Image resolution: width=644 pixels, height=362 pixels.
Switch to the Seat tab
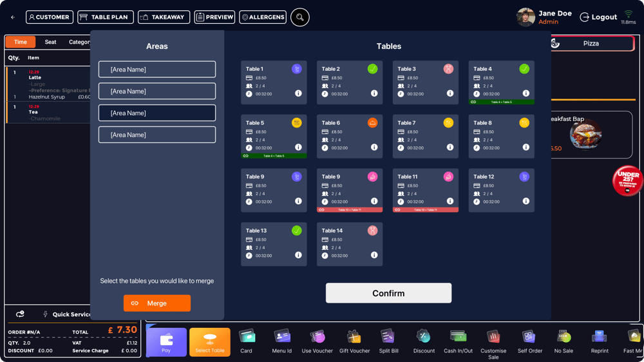pyautogui.click(x=50, y=42)
